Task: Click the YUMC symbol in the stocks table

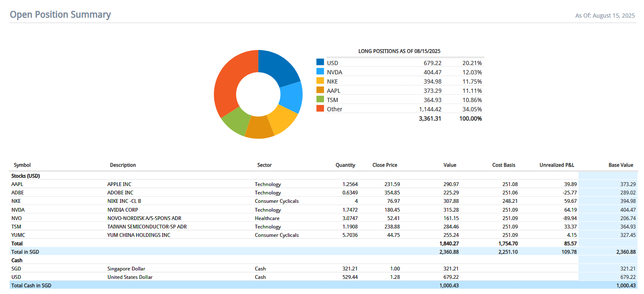Action: 18,235
